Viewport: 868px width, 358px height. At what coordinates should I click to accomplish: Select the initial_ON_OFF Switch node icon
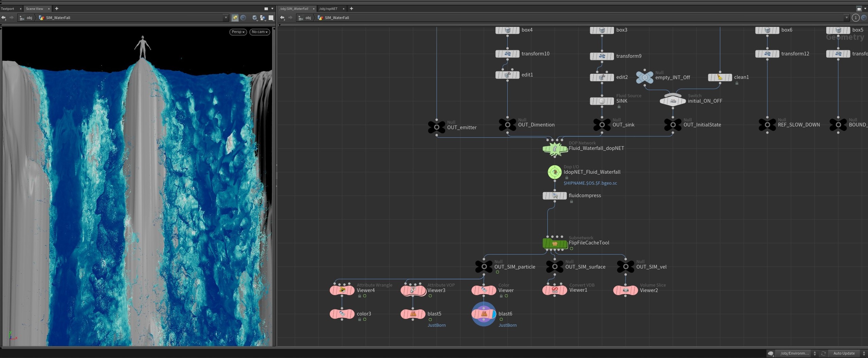673,101
